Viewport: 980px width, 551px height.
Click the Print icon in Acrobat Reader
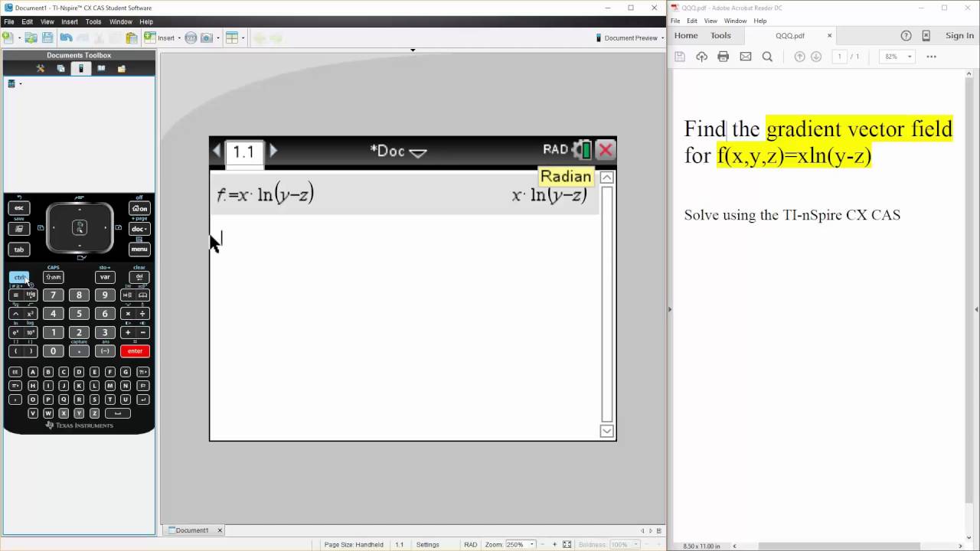pyautogui.click(x=723, y=57)
